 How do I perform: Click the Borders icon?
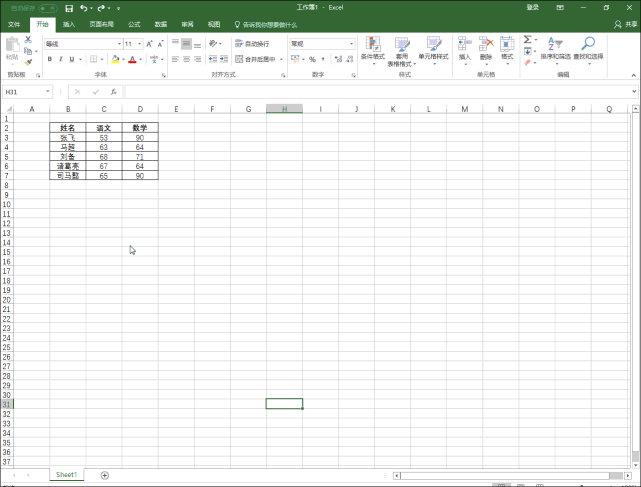(x=94, y=59)
